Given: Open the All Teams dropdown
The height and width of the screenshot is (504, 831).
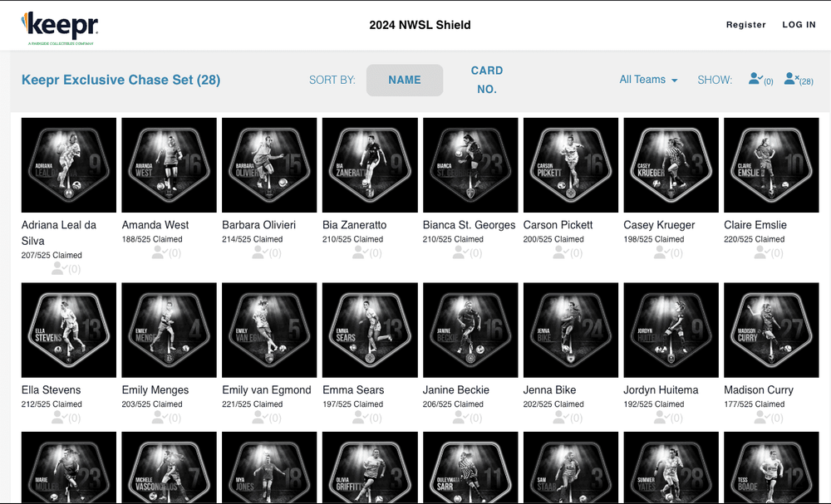Looking at the screenshot, I should coord(648,80).
